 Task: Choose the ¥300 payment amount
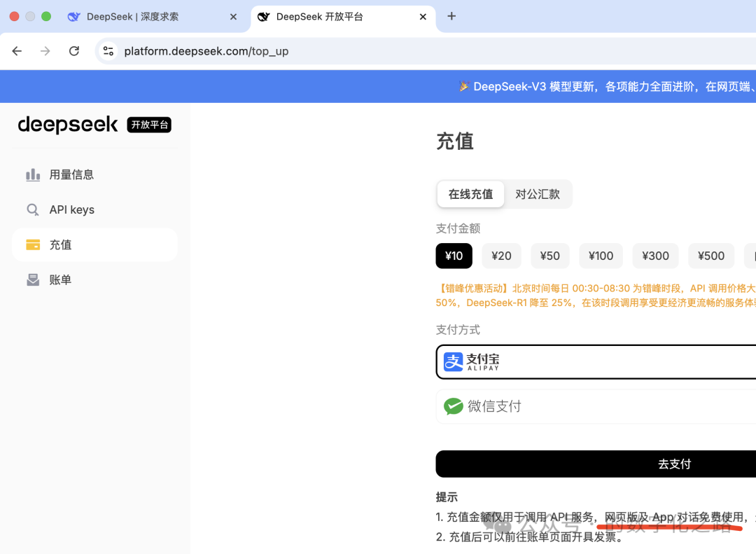pyautogui.click(x=655, y=256)
